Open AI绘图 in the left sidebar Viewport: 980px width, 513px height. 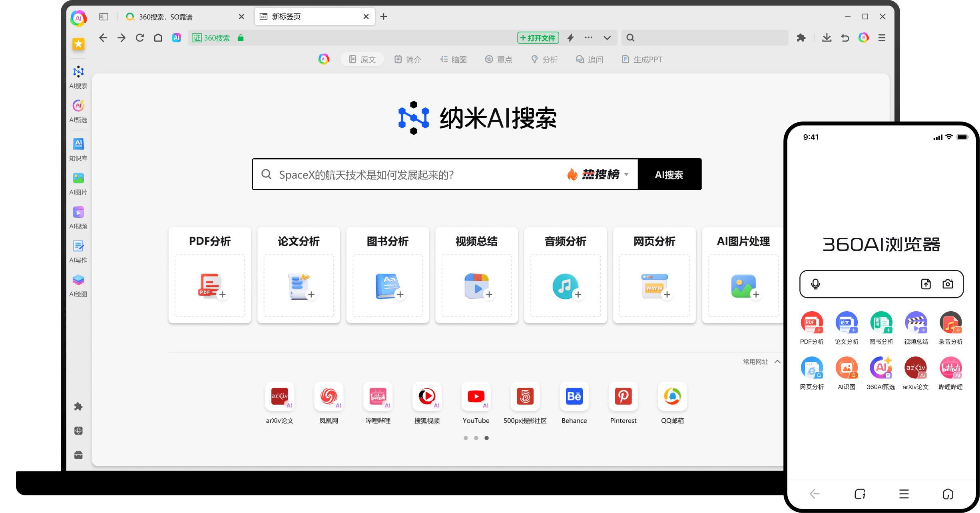coord(78,286)
